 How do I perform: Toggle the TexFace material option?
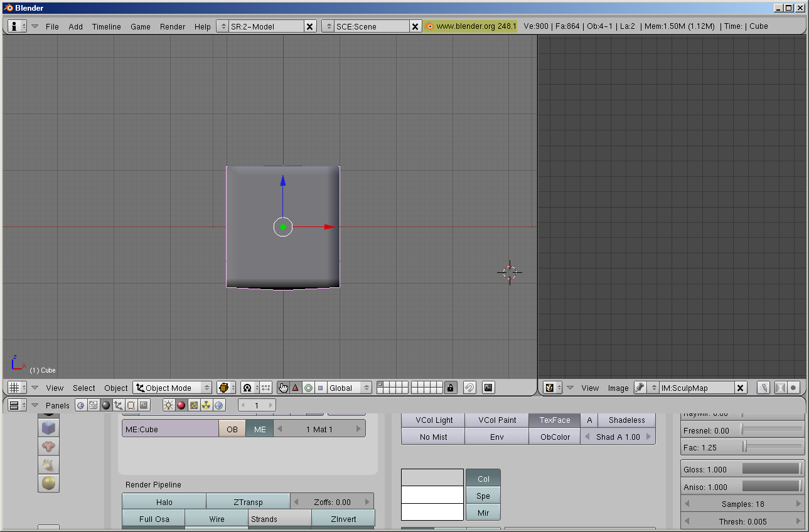(x=555, y=420)
